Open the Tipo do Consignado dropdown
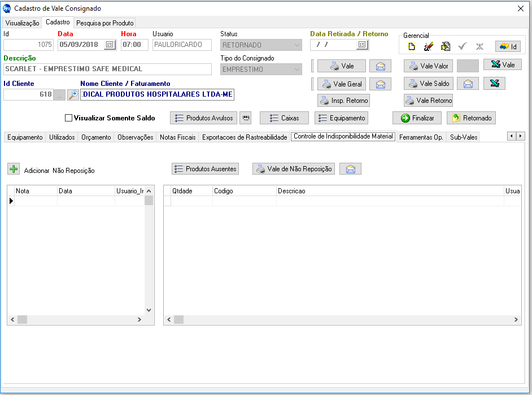Screen dimensions: 532x395 click(297, 70)
